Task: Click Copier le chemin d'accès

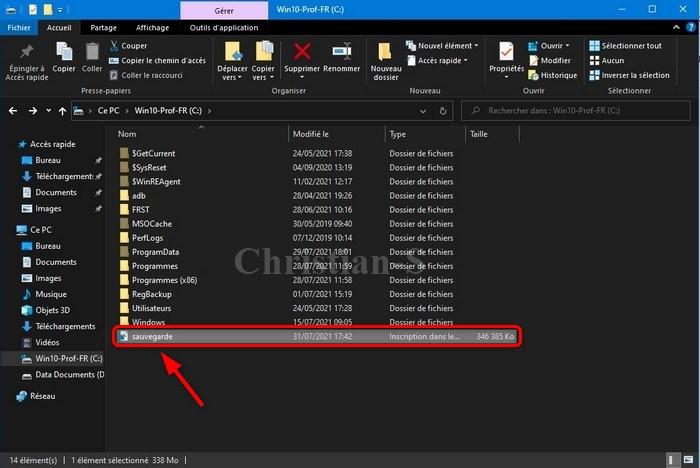Action: tap(157, 60)
